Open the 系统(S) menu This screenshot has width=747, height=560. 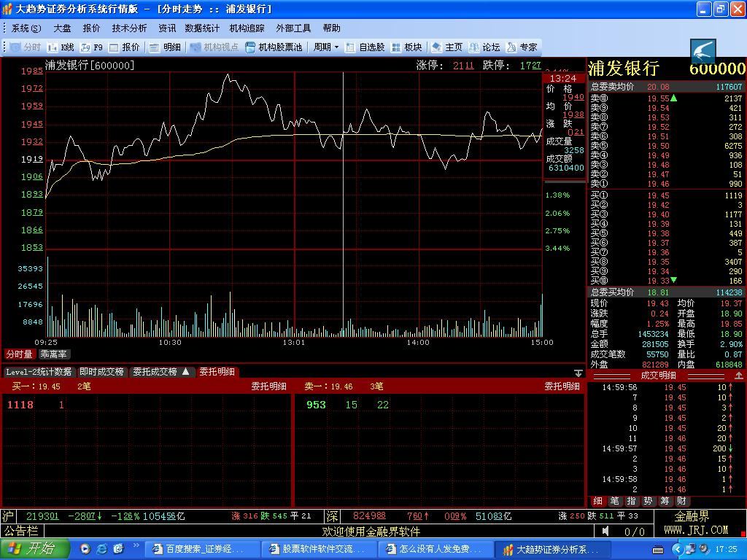[x=26, y=28]
